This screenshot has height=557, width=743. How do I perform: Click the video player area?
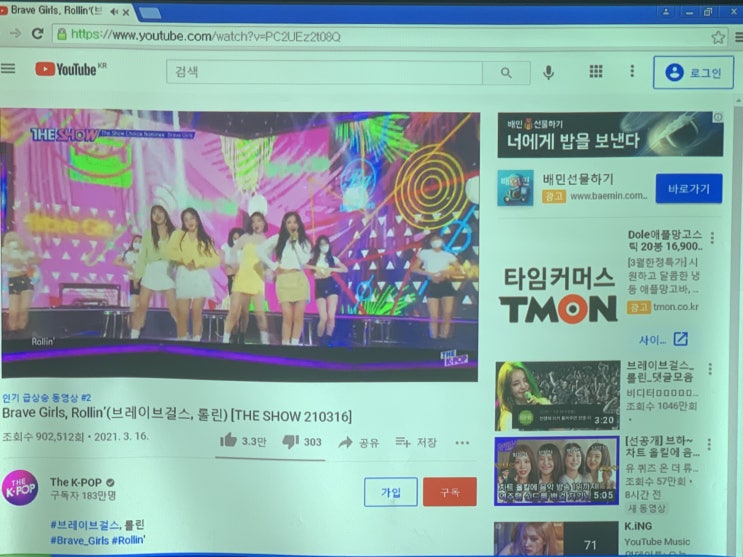[x=239, y=244]
